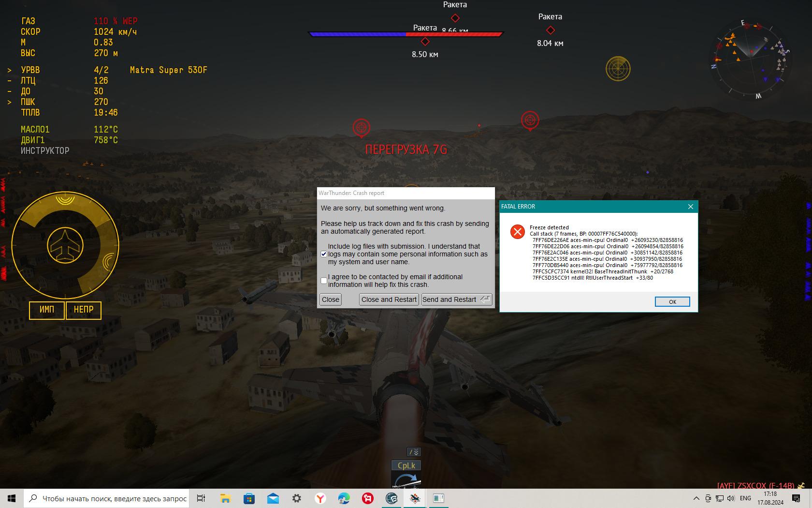Screen dimensions: 812x508
Task: Open the Mail app icon
Action: 273,498
